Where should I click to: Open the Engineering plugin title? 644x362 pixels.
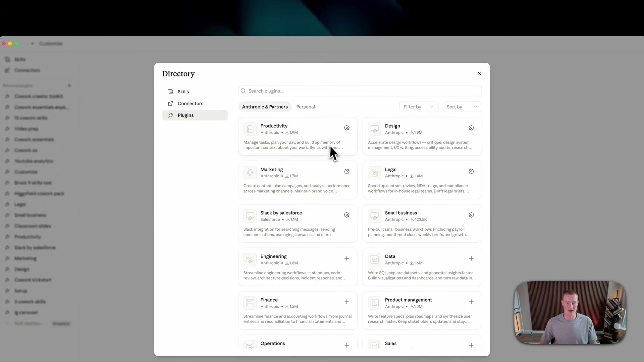[273, 256]
